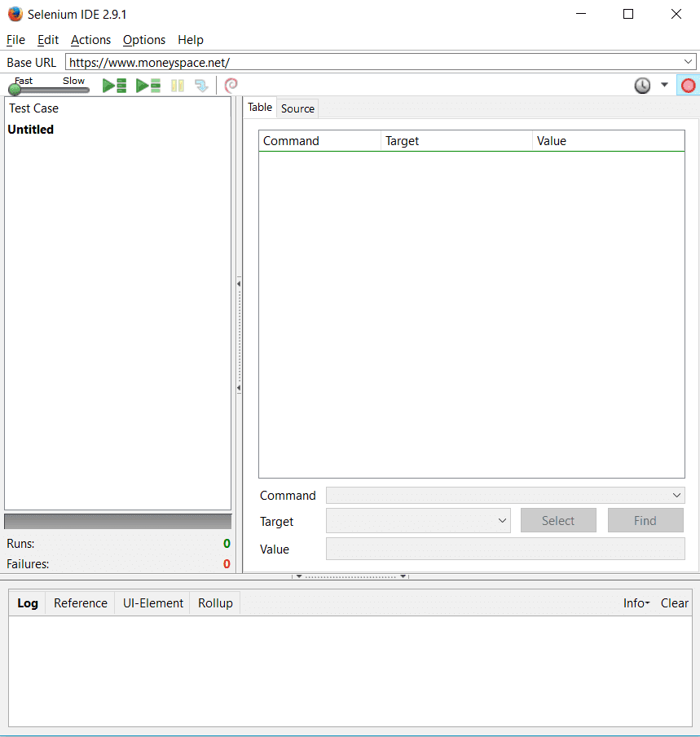Click the Failures count value

[227, 564]
